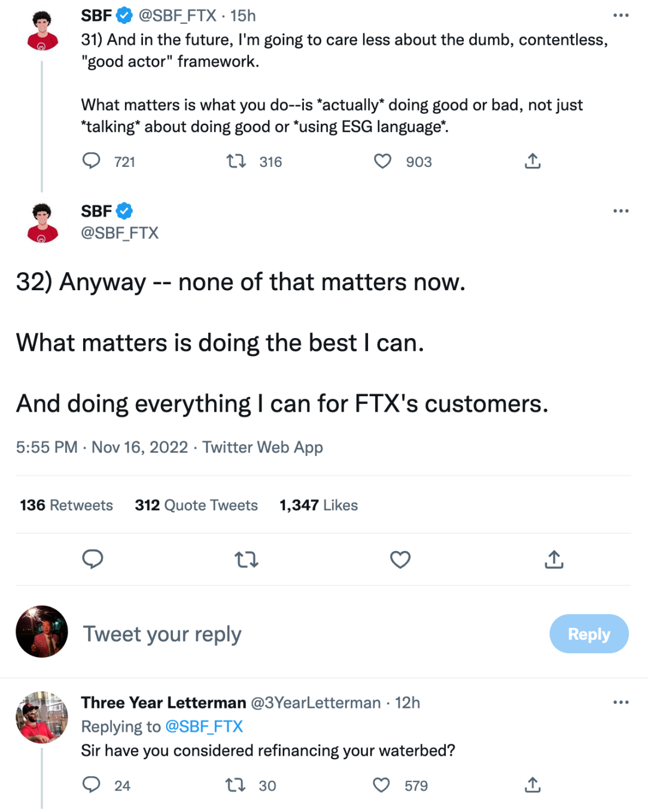This screenshot has height=812, width=648.
Task: Open more options for tweet 31
Action: tap(621, 16)
